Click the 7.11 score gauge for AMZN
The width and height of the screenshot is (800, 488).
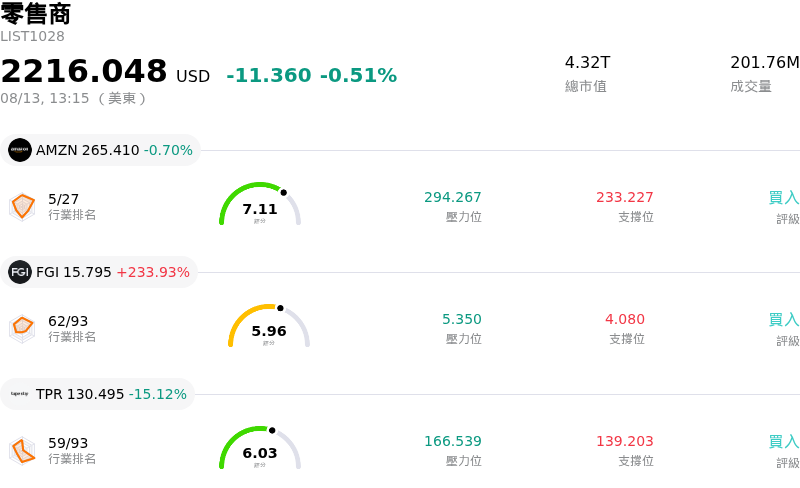point(260,204)
